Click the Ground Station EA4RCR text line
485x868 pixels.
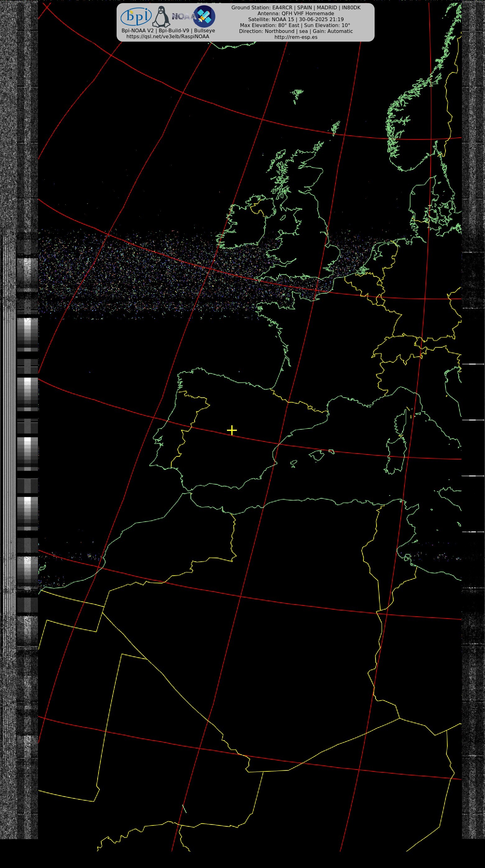click(x=296, y=7)
